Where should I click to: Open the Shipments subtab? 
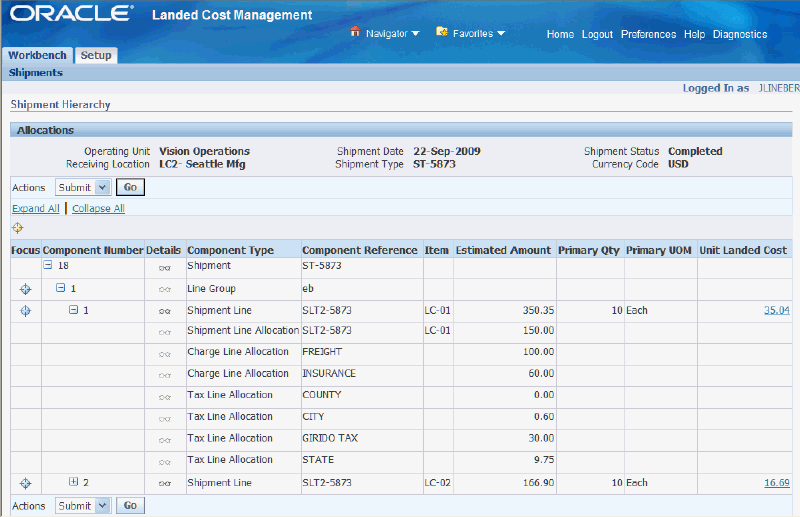(36, 72)
